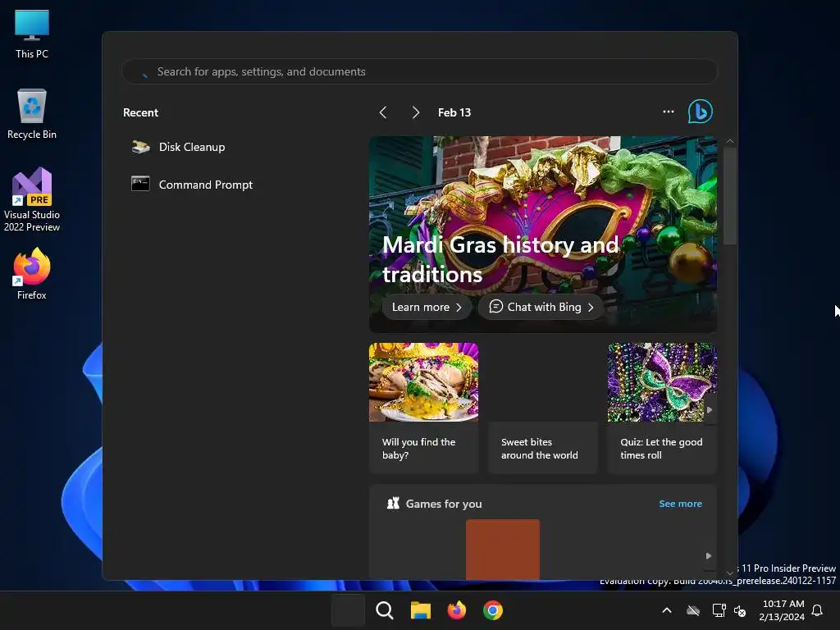
Task: Expand hidden system tray icons chevron
Action: pyautogui.click(x=667, y=610)
